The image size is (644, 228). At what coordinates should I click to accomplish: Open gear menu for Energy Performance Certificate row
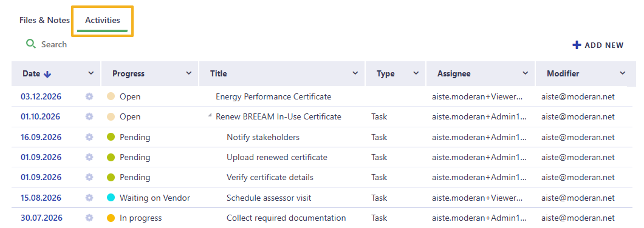point(89,97)
